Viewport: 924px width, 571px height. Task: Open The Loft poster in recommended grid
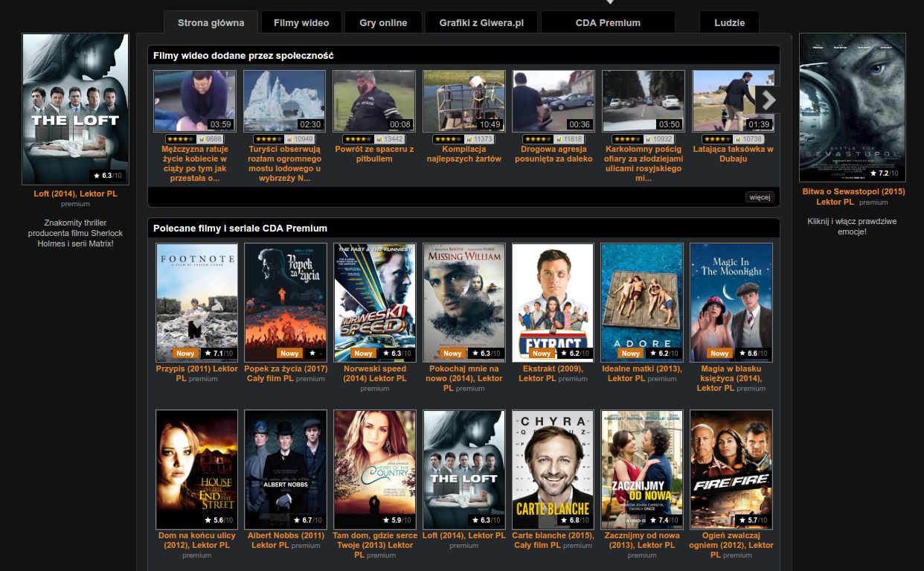click(464, 469)
